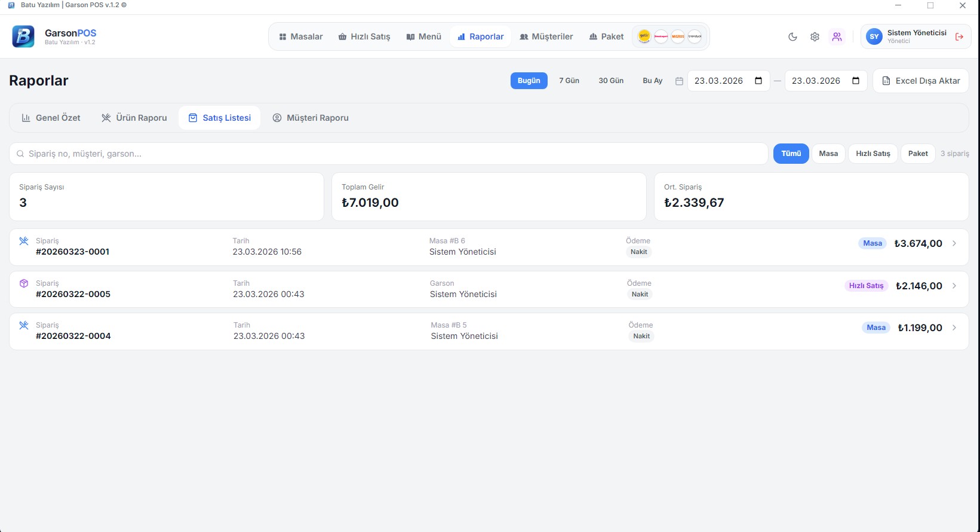Expand order #20260322-0005 details chevron
The height and width of the screenshot is (532, 980).
click(x=954, y=286)
